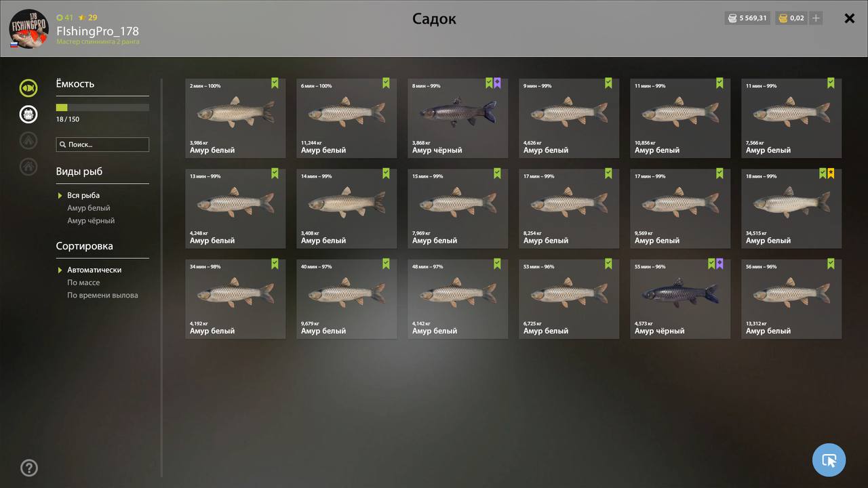
Task: Select the 13,312 kg Амур белый card
Action: [x=791, y=299]
